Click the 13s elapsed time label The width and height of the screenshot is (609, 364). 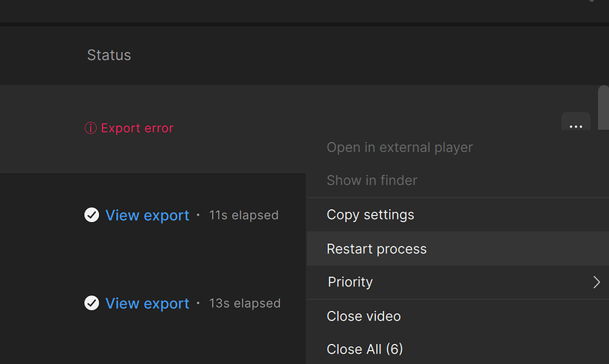click(x=245, y=303)
